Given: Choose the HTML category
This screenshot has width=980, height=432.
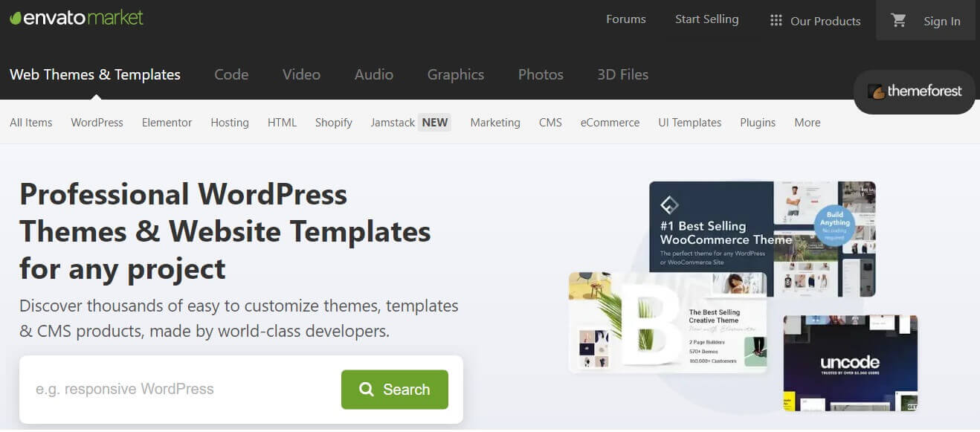Looking at the screenshot, I should pyautogui.click(x=283, y=123).
